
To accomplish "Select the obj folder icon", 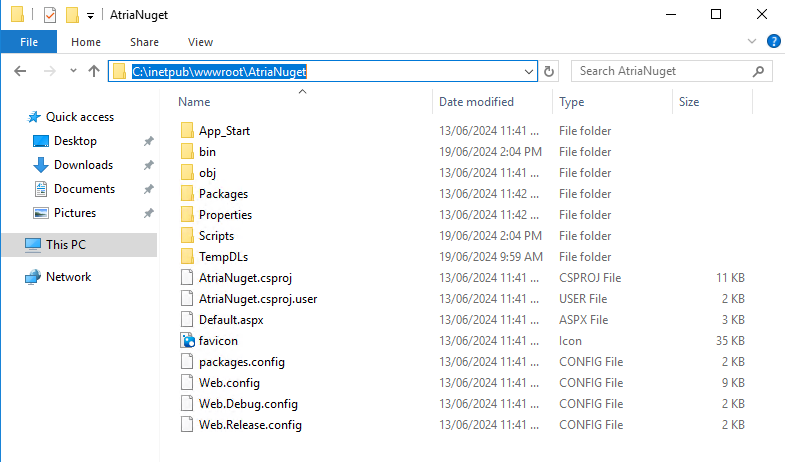I will pos(187,172).
